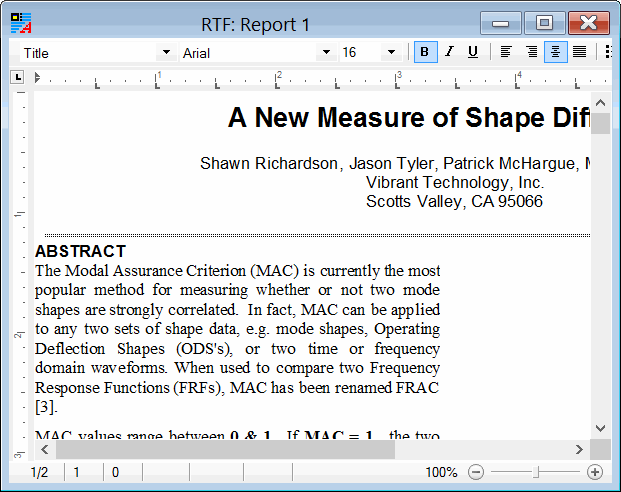Click the 'Scotts Valley, CA 95066' line

[454, 202]
